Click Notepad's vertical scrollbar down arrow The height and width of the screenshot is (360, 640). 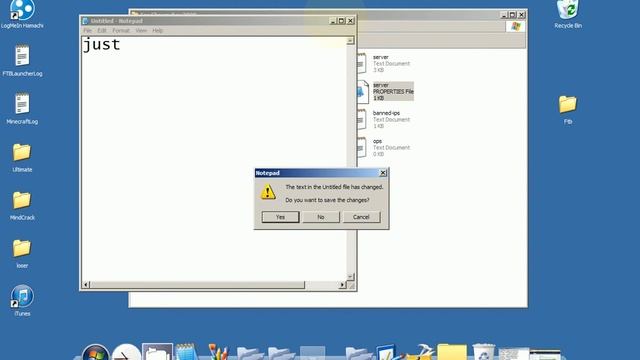click(350, 277)
